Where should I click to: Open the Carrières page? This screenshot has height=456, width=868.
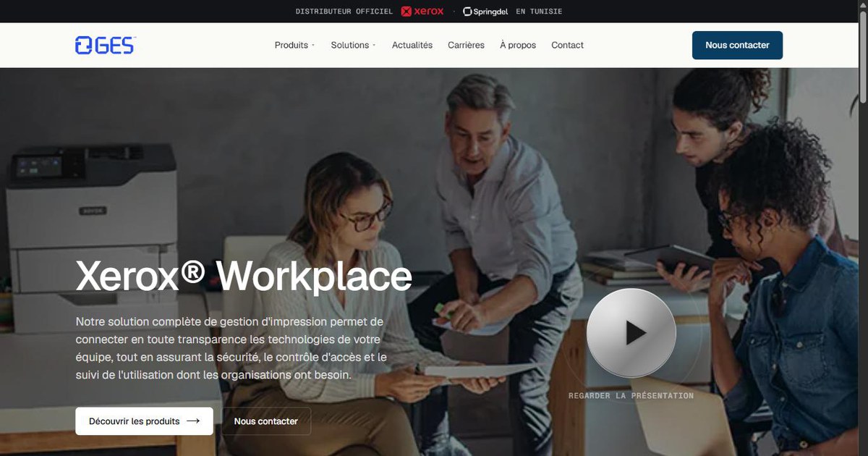click(x=466, y=45)
